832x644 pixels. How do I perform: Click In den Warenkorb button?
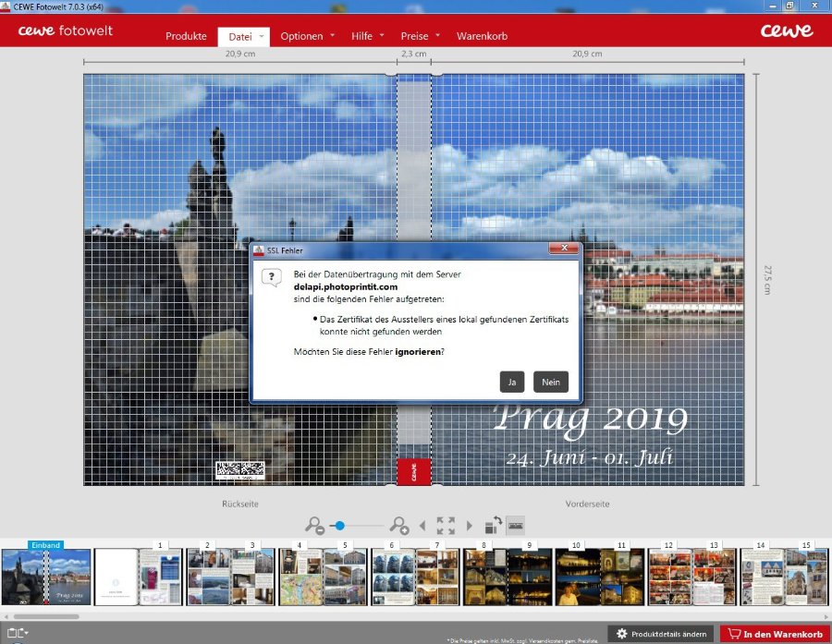775,634
